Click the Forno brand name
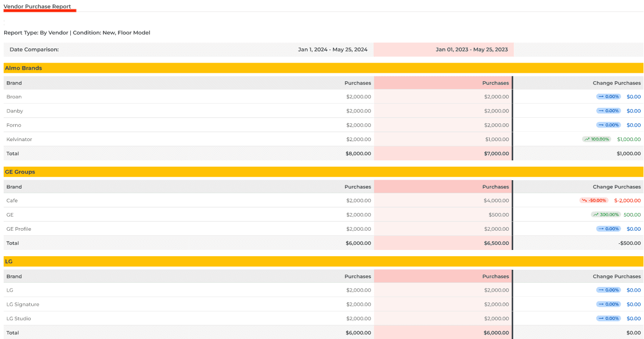The height and width of the screenshot is (339, 644). (14, 125)
